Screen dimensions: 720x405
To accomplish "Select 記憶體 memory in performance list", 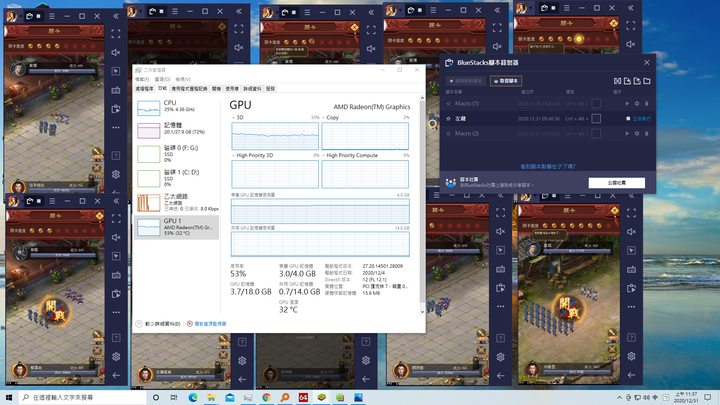I will click(177, 129).
